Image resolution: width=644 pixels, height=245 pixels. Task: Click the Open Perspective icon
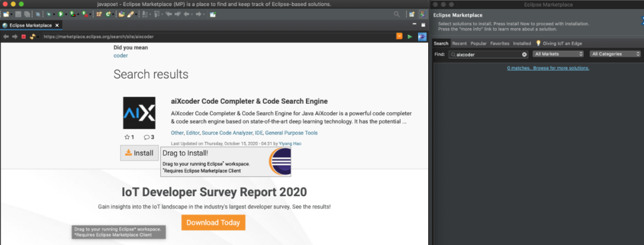coord(411,14)
